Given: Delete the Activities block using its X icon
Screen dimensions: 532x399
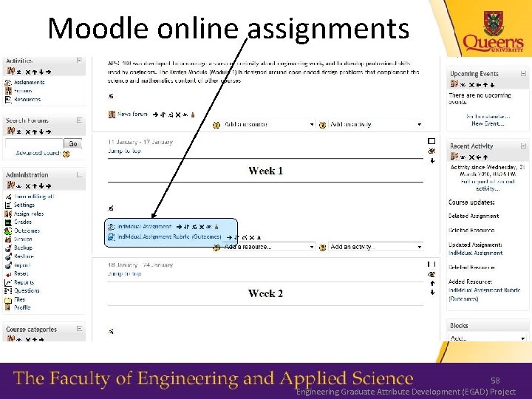Looking at the screenshot, I should pos(28,72).
